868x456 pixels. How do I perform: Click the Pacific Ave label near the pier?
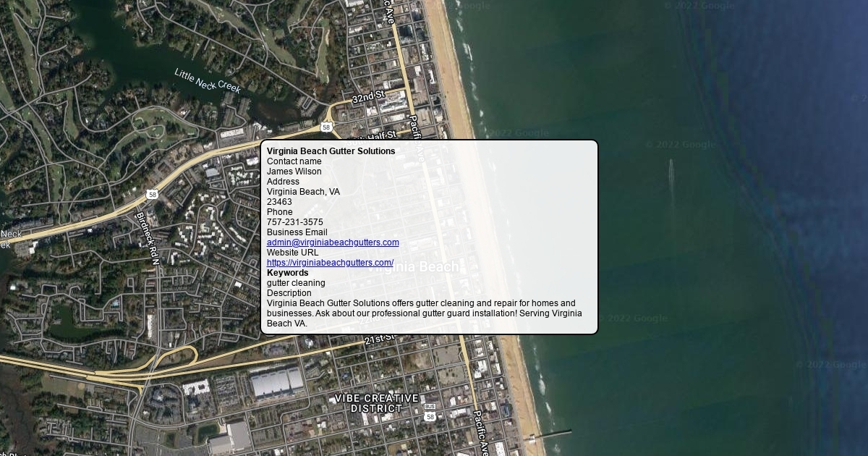pos(481,432)
